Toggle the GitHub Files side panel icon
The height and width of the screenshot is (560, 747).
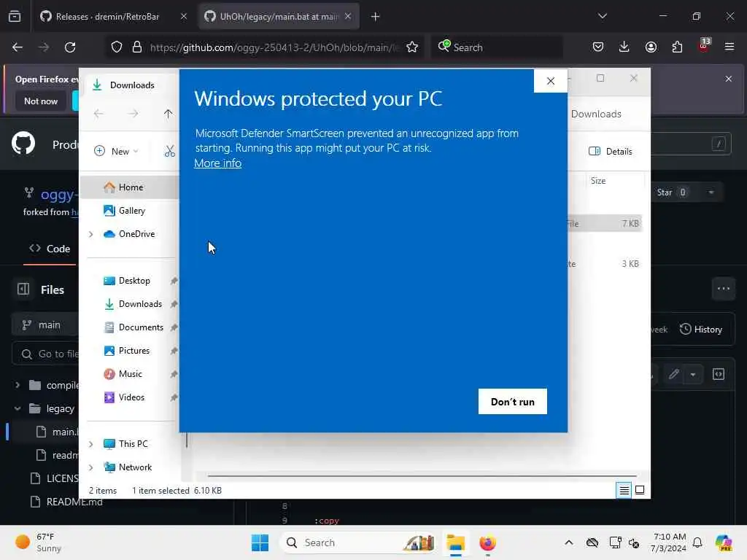coord(23,289)
